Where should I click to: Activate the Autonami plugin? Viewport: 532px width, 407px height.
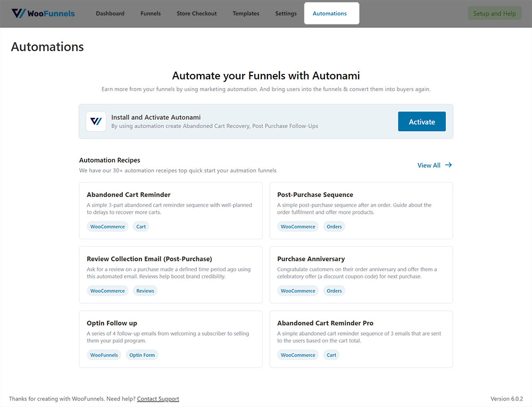point(422,121)
